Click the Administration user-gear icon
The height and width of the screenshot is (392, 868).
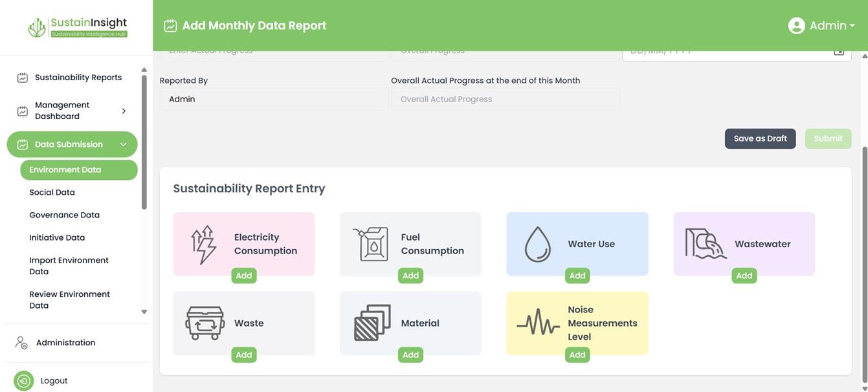[x=22, y=343]
